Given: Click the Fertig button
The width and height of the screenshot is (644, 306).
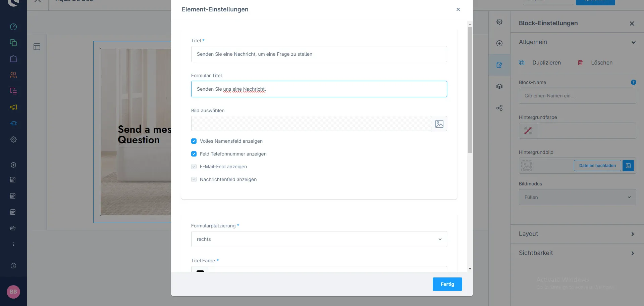Looking at the screenshot, I should click(x=447, y=284).
